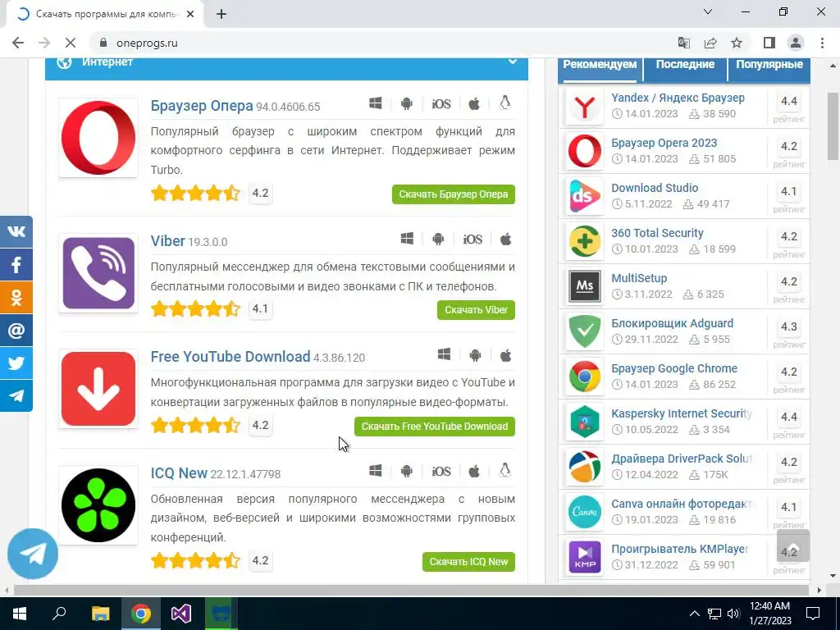This screenshot has height=630, width=840.
Task: Click the iOS icon in the Браузер Опера row
Action: coord(441,104)
